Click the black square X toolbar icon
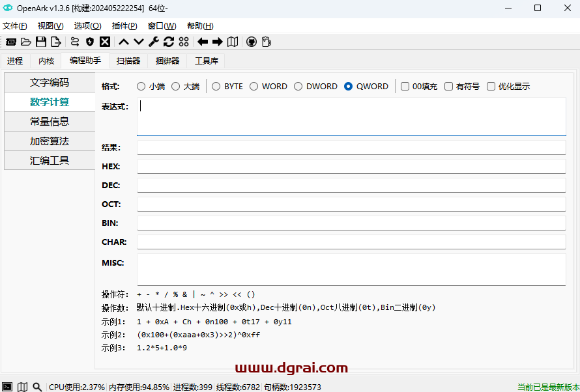This screenshot has width=580, height=392. click(x=105, y=42)
